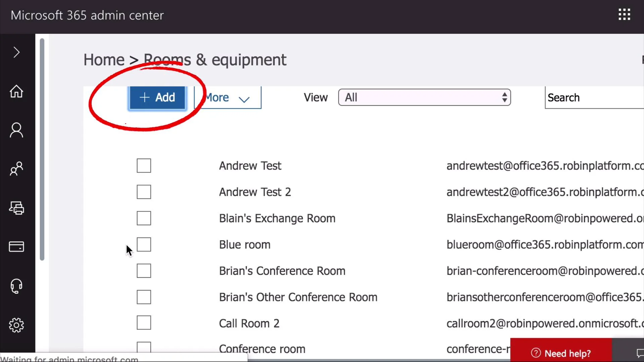
Task: Click the left sidebar collapse arrow
Action: point(17,53)
